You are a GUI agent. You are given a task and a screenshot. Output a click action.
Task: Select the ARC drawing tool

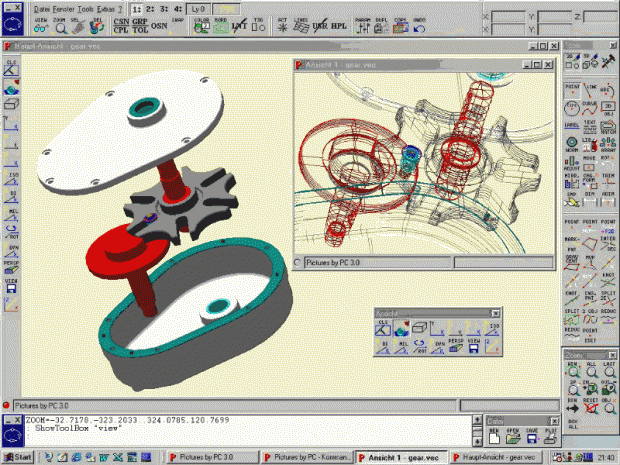[608, 91]
